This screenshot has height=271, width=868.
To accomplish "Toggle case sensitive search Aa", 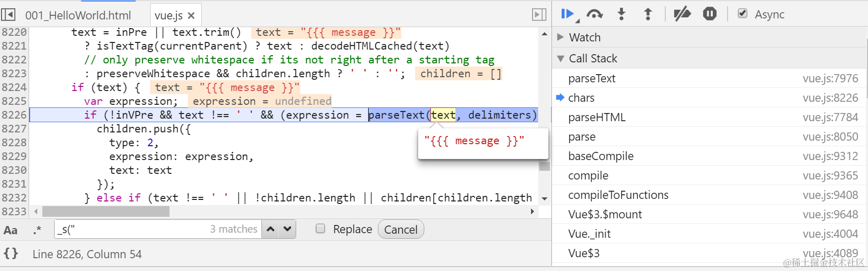I will [x=11, y=230].
